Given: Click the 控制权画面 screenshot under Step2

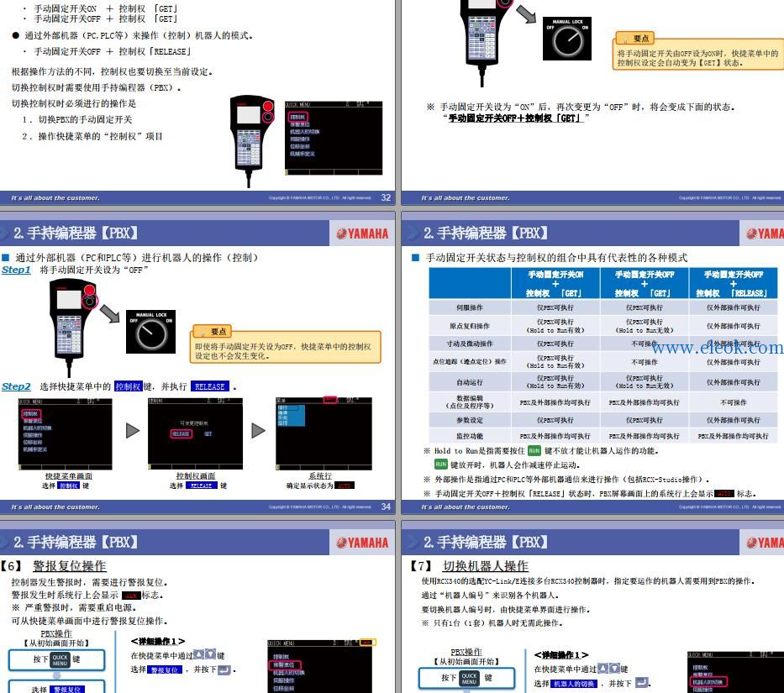Looking at the screenshot, I should tap(195, 433).
